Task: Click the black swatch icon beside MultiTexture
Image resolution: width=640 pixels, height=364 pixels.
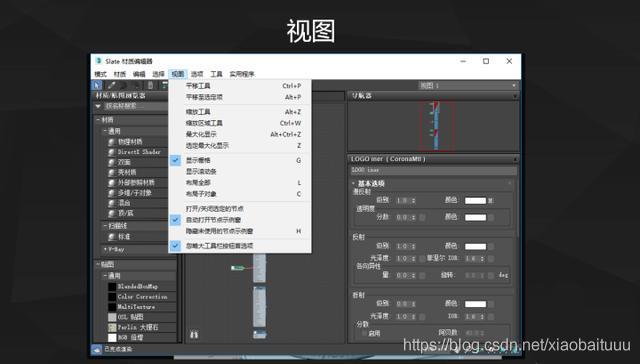Action: (112, 307)
